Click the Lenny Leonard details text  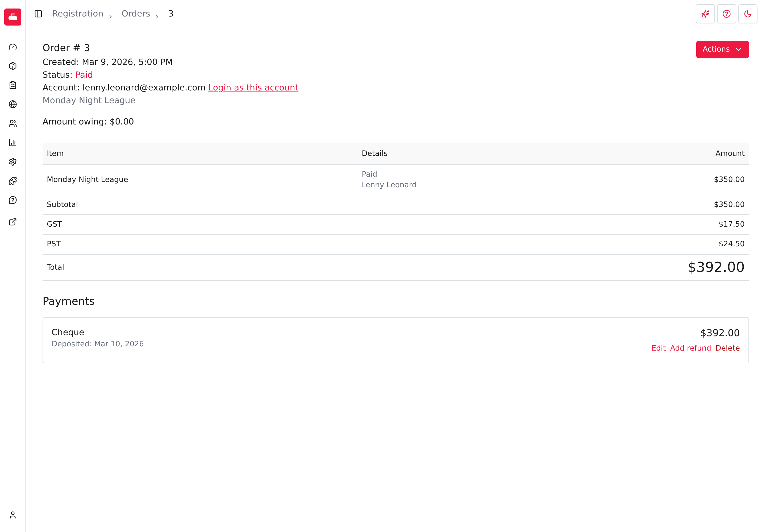tap(389, 185)
